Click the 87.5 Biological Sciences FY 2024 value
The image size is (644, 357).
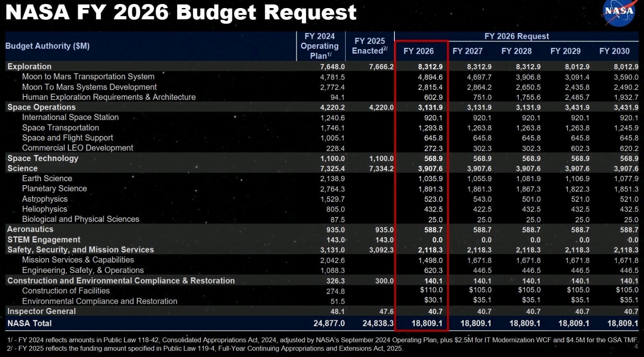(338, 219)
